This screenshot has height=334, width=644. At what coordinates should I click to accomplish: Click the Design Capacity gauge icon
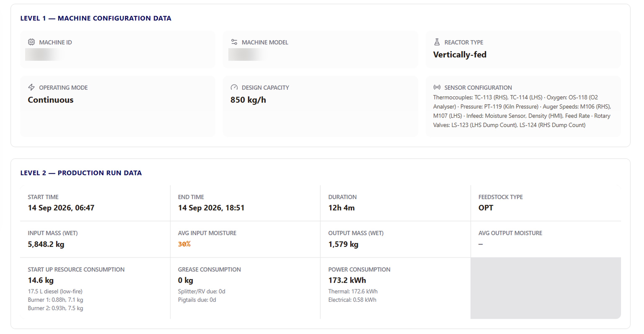[234, 87]
